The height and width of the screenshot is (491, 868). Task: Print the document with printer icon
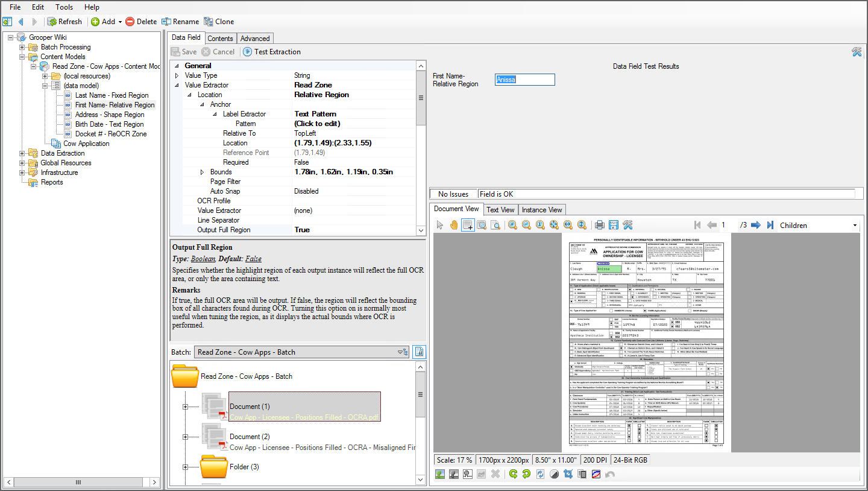[599, 225]
